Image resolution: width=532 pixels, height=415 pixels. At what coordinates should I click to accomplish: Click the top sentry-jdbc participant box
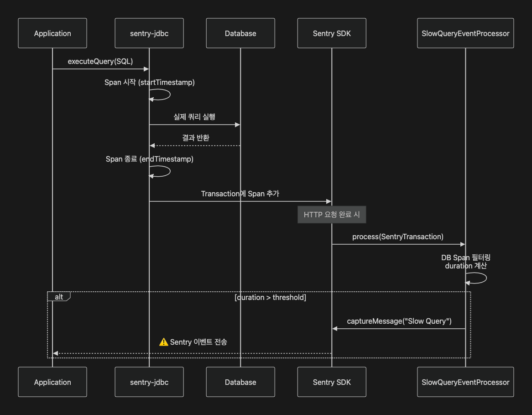coord(149,33)
